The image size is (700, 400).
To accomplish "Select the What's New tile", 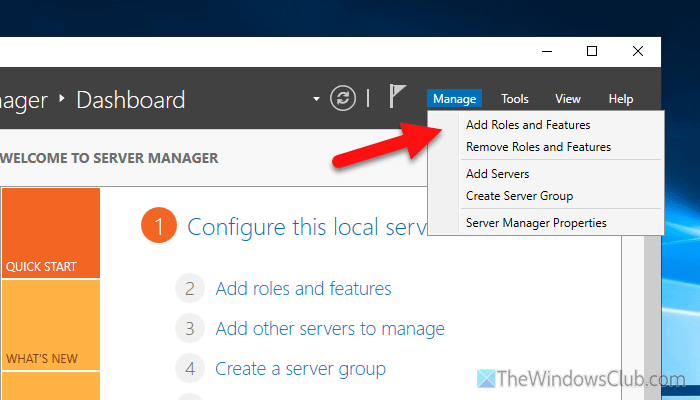I will (x=51, y=325).
